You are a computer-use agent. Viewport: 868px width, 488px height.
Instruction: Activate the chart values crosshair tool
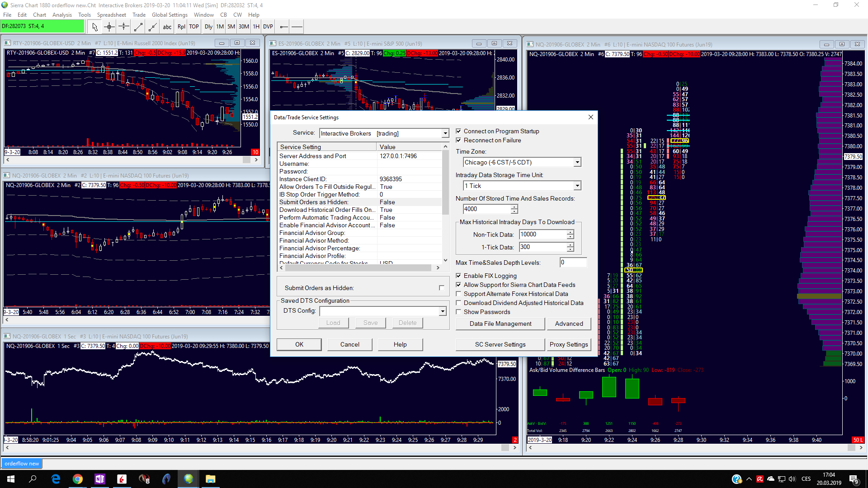point(109,27)
